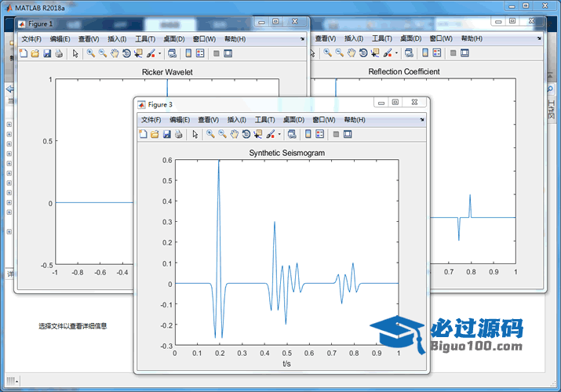The image size is (561, 392).
Task: Open 文件(F) menu in Figure 1
Action: [x=31, y=39]
